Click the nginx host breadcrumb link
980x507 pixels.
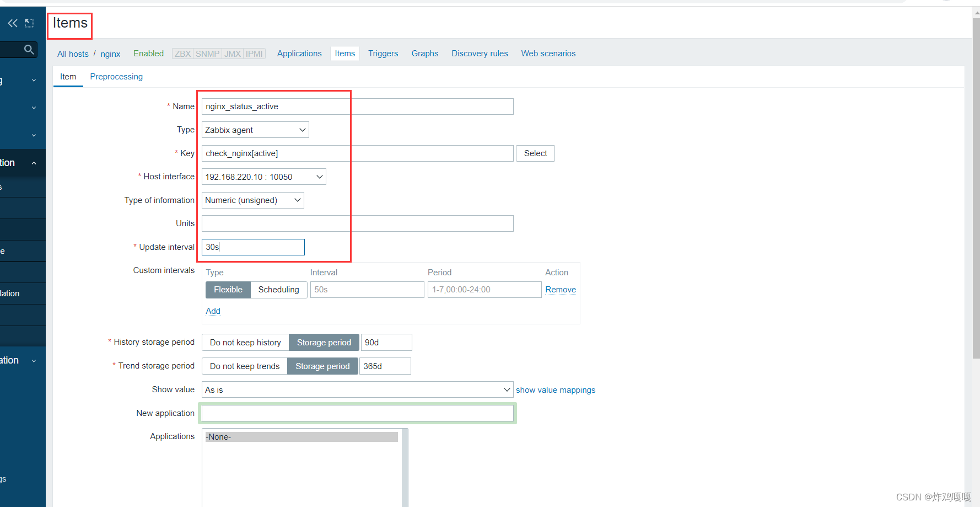click(110, 54)
